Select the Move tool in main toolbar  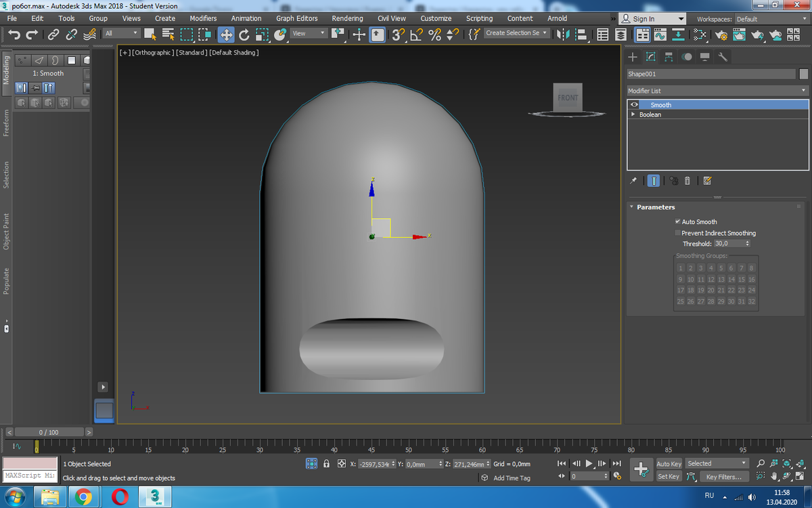pos(226,34)
